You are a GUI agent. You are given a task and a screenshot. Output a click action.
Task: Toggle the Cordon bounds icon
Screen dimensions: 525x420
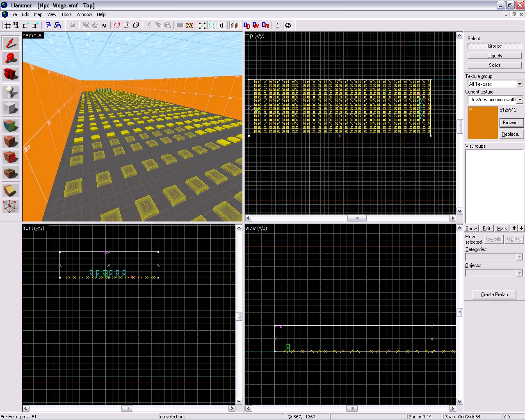click(x=180, y=25)
